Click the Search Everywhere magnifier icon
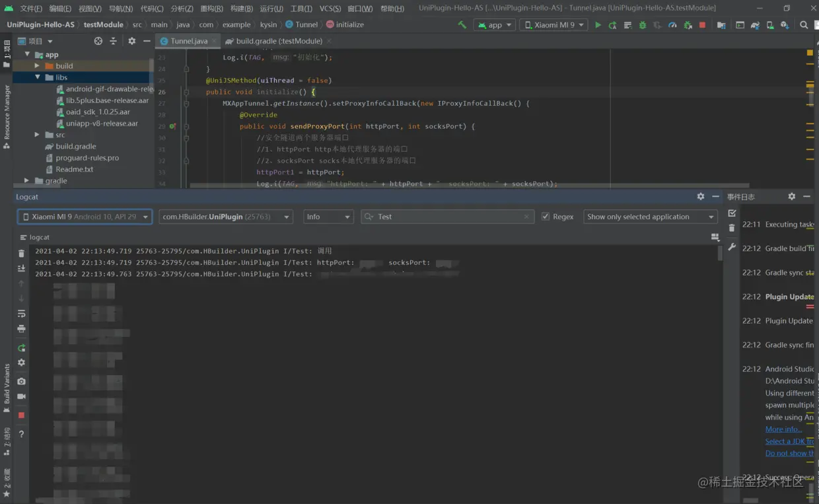This screenshot has width=819, height=504. (x=804, y=24)
